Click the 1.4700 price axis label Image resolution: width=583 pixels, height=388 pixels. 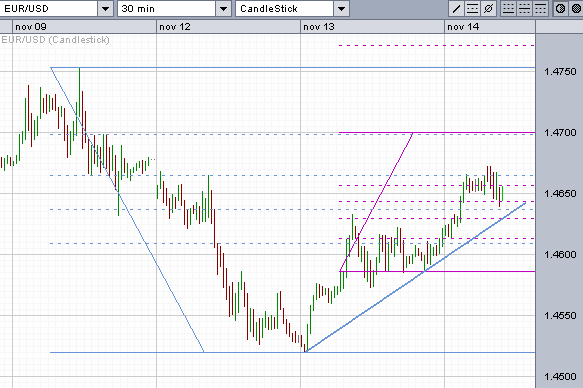(560, 133)
